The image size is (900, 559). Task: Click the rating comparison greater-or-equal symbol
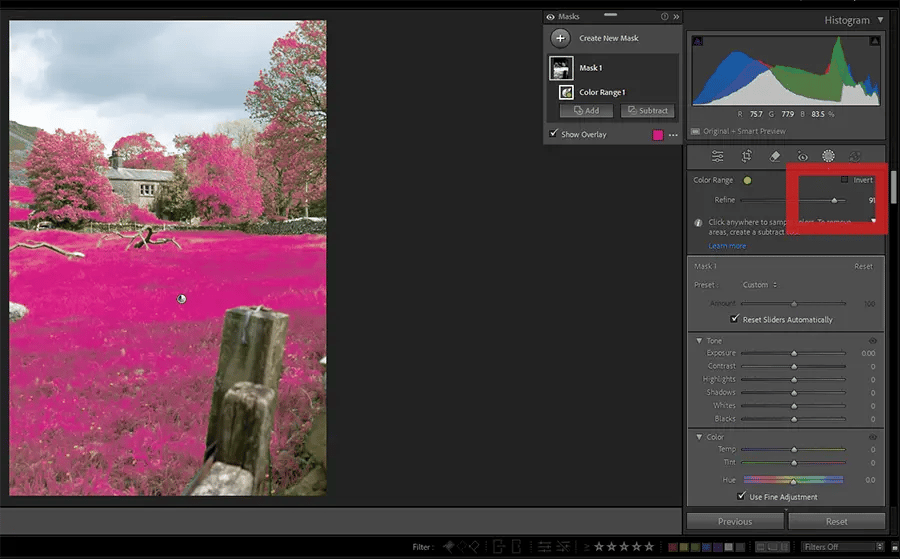586,546
